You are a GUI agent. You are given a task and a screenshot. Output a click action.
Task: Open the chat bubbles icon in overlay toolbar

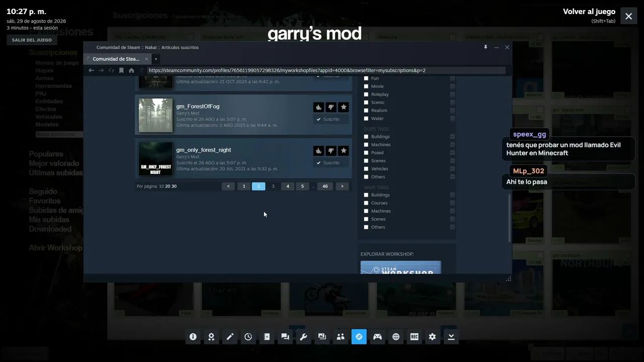285,337
